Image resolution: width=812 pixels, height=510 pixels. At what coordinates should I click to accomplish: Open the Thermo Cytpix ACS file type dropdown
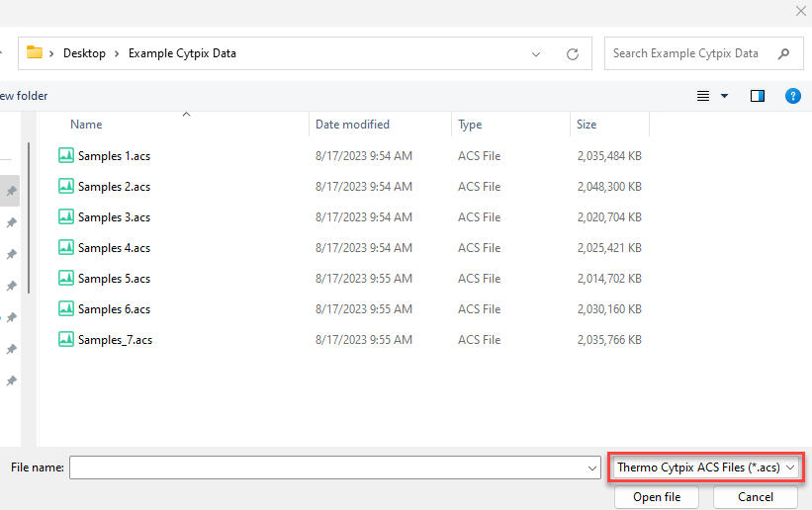[x=706, y=467]
